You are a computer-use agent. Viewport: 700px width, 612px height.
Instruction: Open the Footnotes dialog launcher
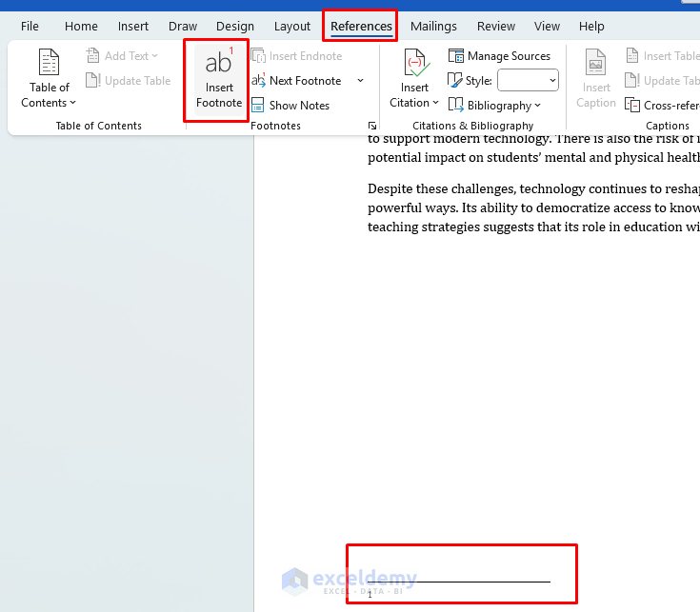pyautogui.click(x=371, y=126)
